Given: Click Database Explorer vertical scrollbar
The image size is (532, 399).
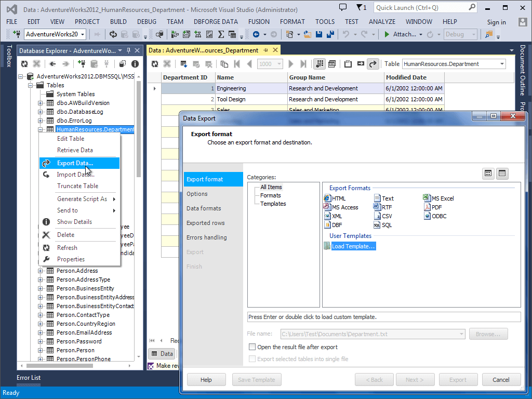Looking at the screenshot, I should click(138, 129).
